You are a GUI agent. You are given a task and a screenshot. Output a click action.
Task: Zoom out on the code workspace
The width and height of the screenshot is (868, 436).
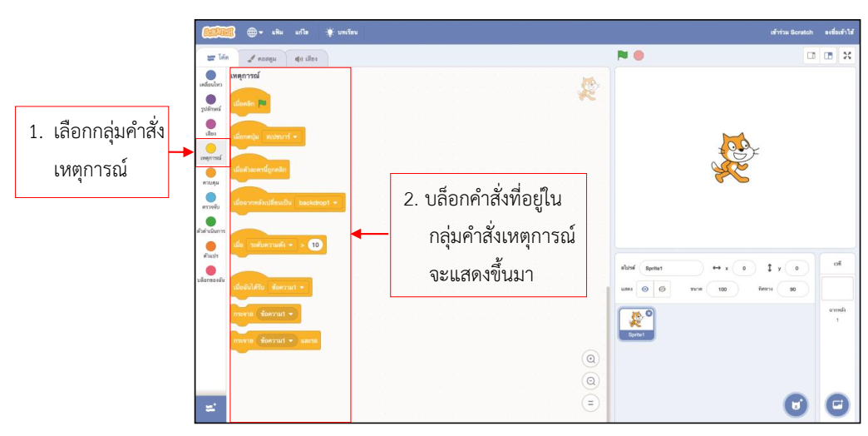click(591, 381)
